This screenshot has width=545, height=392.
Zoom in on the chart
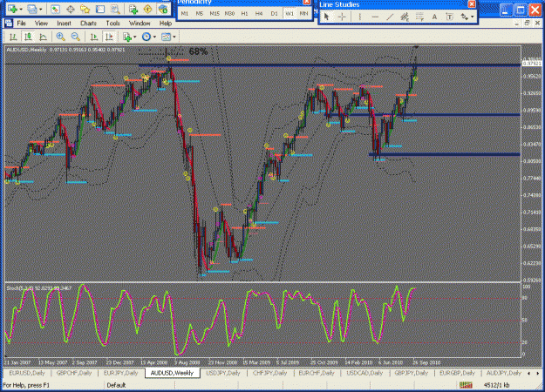pyautogui.click(x=60, y=37)
